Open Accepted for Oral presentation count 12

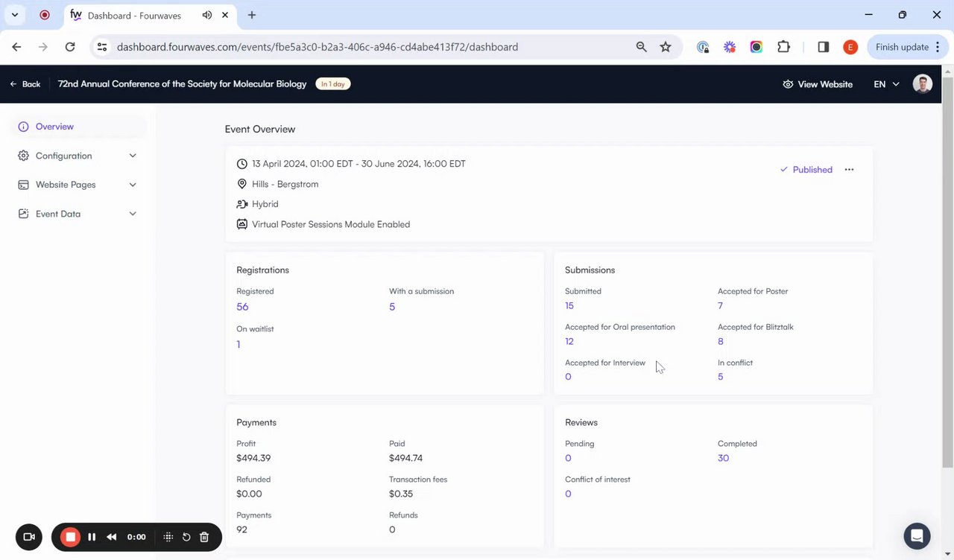tap(569, 342)
